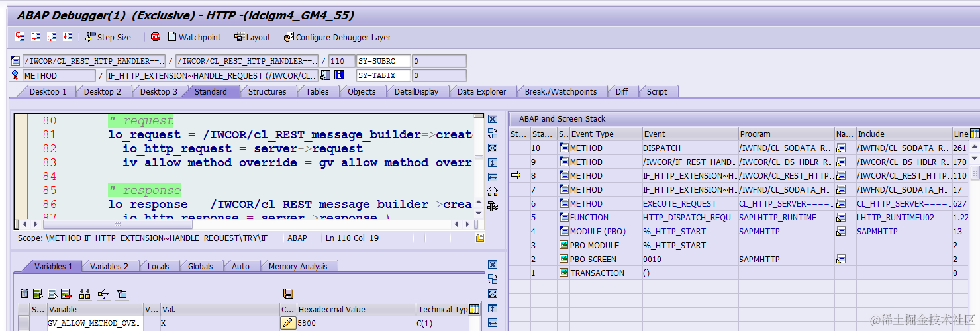Click the gear icon beside the METHOD field
Image resolution: width=980 pixels, height=331 pixels.
16,75
